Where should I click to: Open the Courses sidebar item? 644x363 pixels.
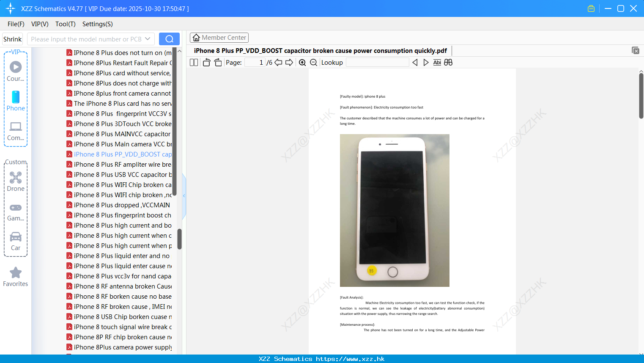(x=16, y=71)
